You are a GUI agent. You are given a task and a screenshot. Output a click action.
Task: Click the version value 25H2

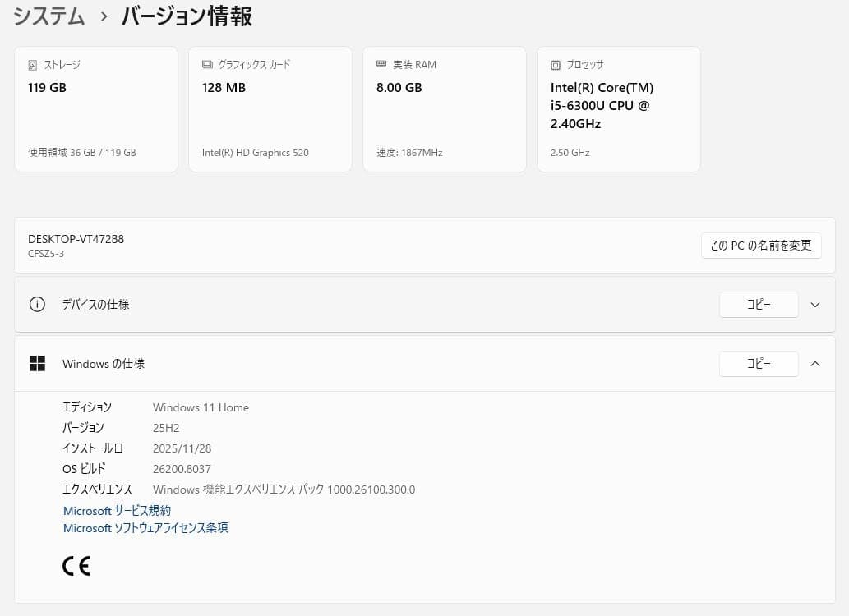coord(166,428)
